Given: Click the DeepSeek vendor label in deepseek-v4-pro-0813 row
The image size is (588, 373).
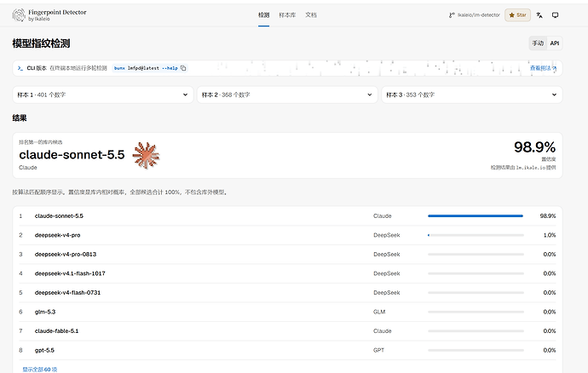Looking at the screenshot, I should pos(387,254).
